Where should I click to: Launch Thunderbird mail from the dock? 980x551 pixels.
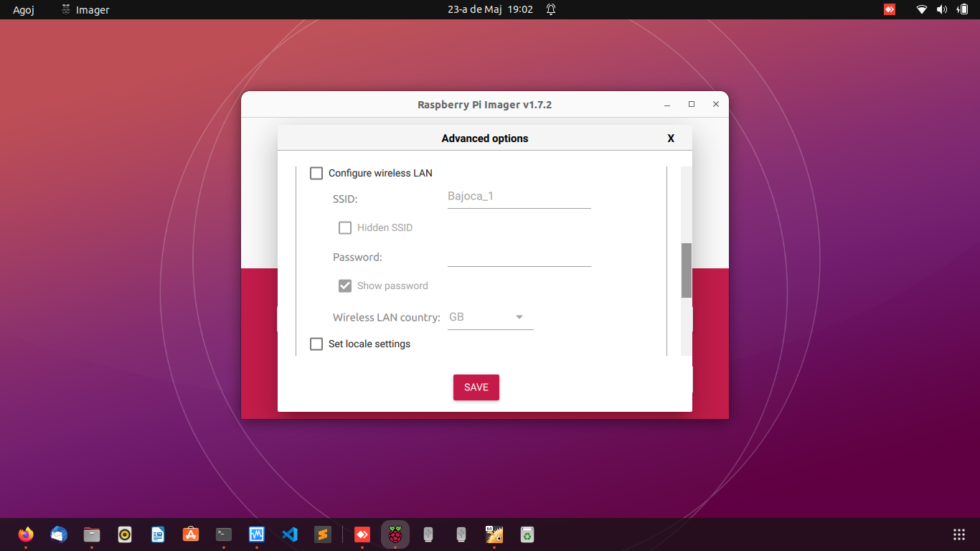[x=59, y=534]
